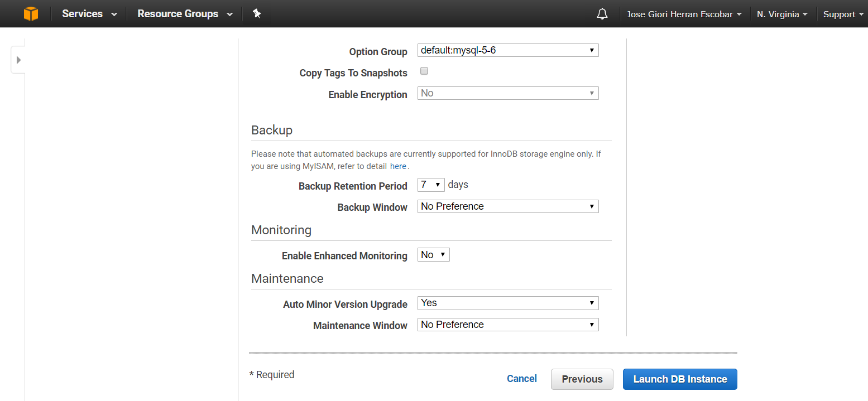Open the Maintenance Window dropdown

(x=508, y=325)
